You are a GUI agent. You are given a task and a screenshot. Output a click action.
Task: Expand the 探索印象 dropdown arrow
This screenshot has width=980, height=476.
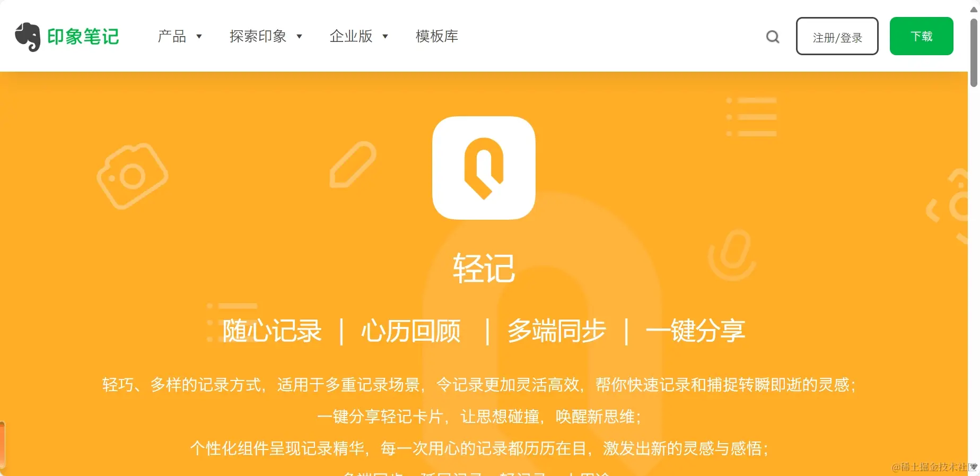tap(299, 37)
